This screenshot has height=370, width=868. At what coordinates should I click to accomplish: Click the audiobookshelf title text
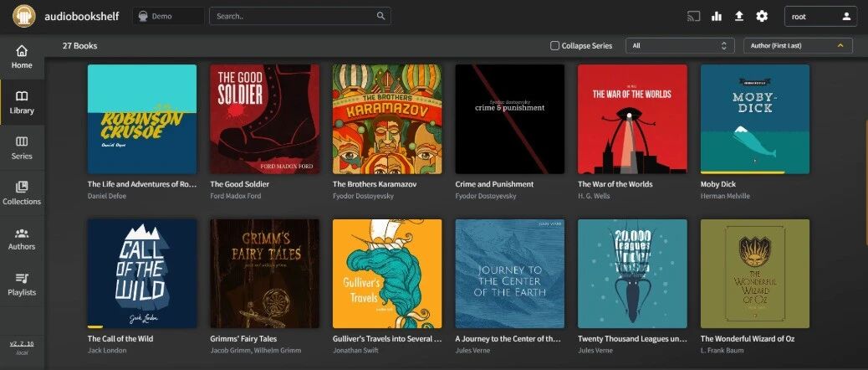pos(82,16)
